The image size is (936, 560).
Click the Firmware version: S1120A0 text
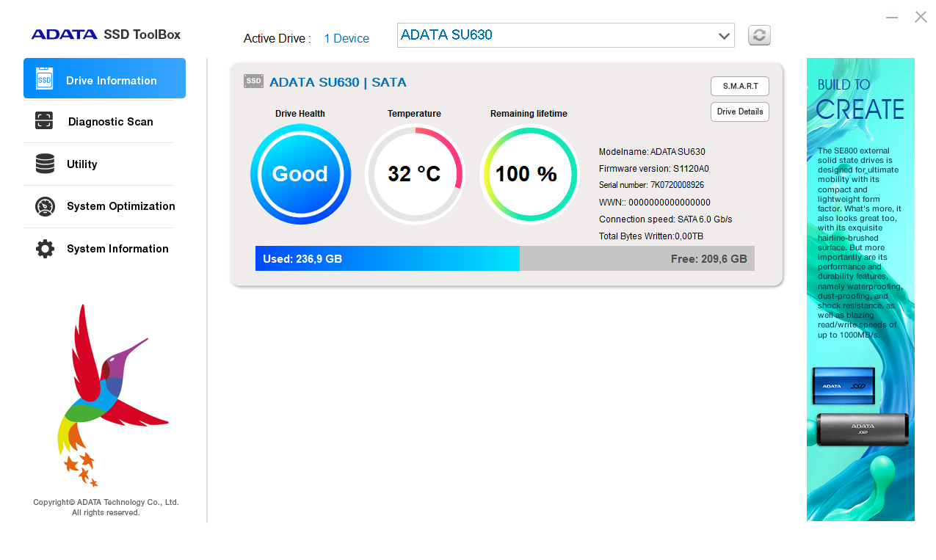(x=654, y=169)
